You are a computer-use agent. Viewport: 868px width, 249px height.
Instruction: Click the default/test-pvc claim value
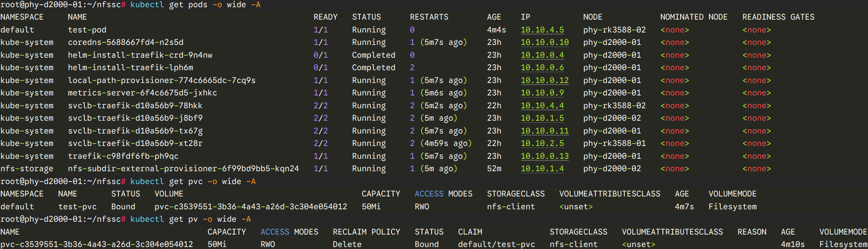(496, 244)
